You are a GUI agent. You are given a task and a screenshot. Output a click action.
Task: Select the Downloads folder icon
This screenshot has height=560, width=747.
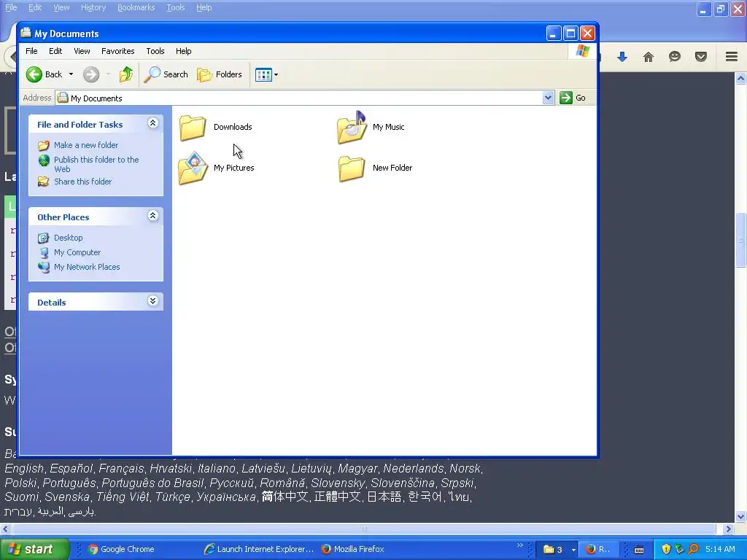193,127
